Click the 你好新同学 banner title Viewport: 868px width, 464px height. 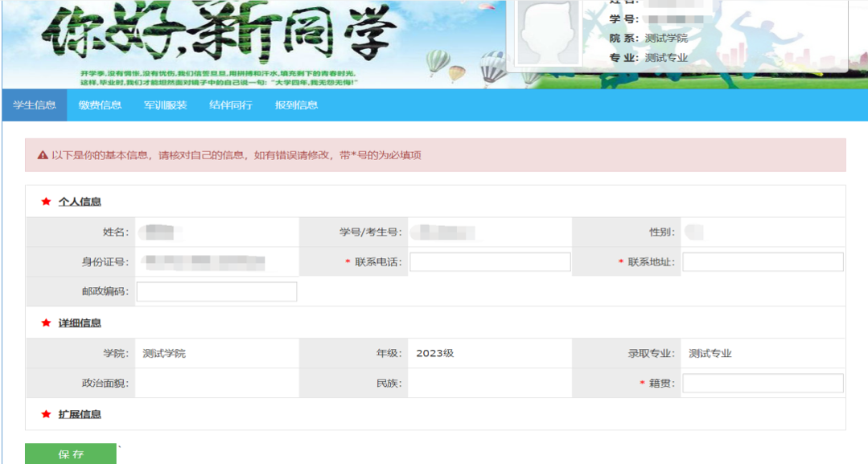(219, 32)
